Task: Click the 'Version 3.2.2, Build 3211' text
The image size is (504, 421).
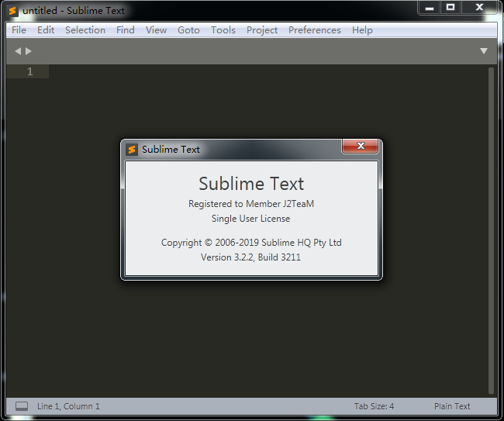Action: point(250,257)
